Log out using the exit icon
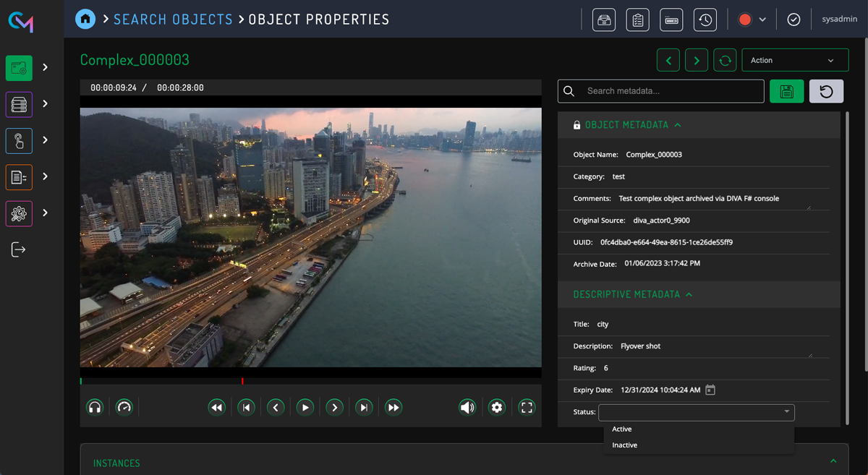868x475 pixels. click(19, 249)
